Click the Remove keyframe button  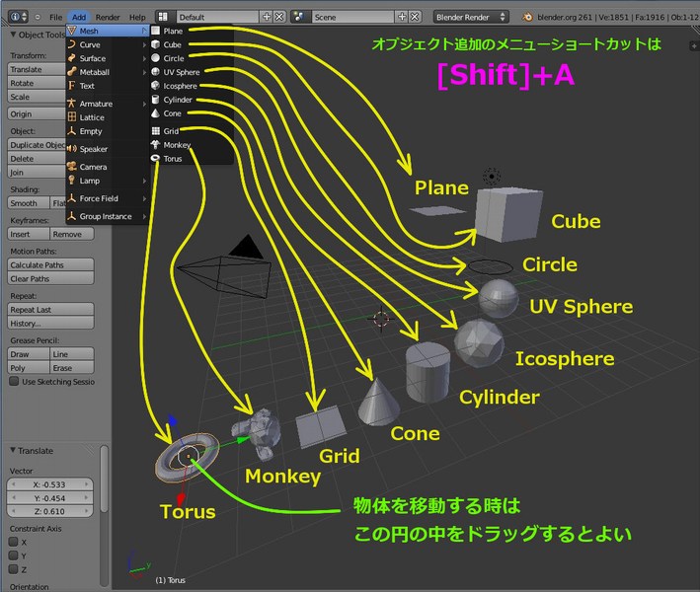(72, 234)
